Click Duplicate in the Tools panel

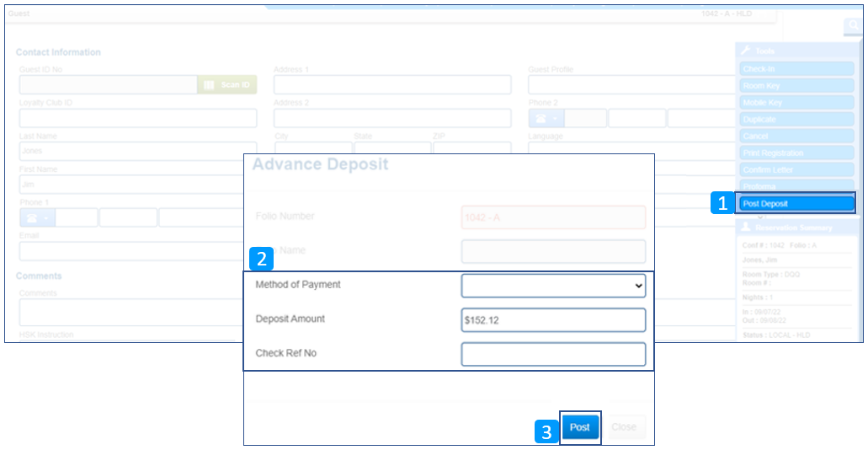coord(796,120)
